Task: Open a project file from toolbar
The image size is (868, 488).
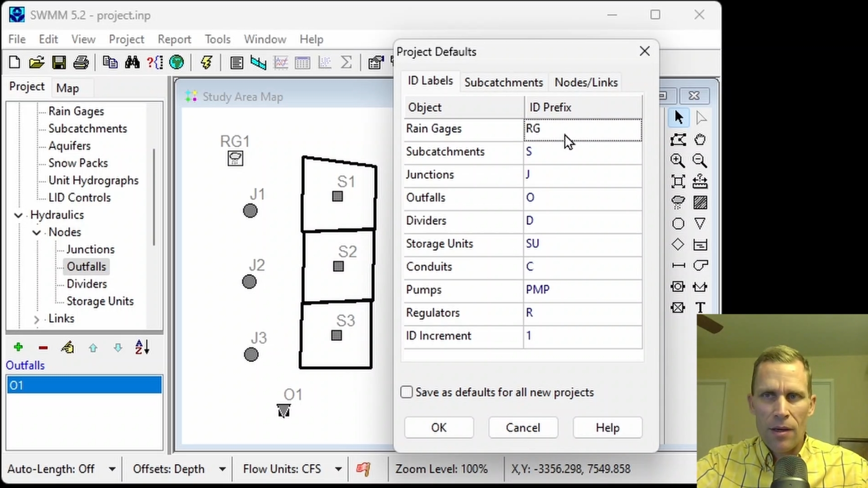Action: 36,62
